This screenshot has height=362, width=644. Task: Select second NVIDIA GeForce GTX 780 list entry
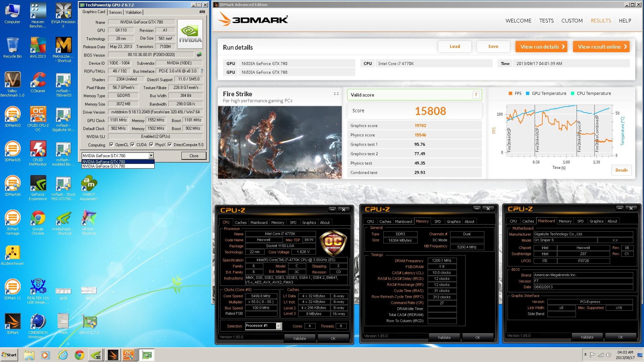tap(118, 166)
